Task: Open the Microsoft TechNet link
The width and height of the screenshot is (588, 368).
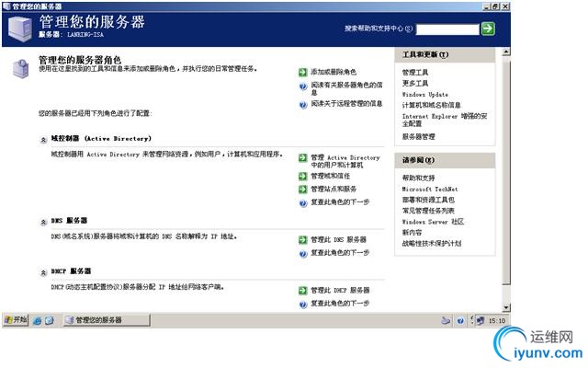Action: tap(430, 189)
